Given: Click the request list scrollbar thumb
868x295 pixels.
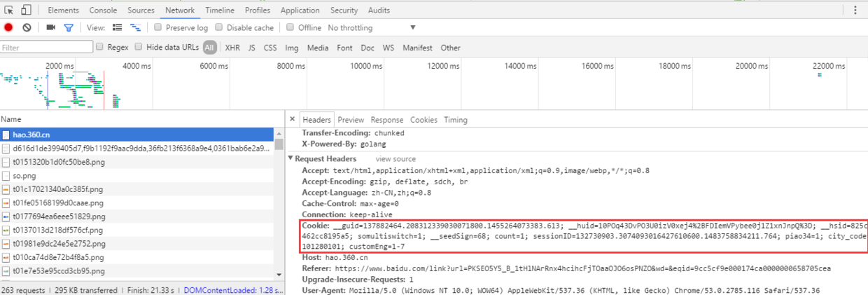Looking at the screenshot, I should 279,144.
